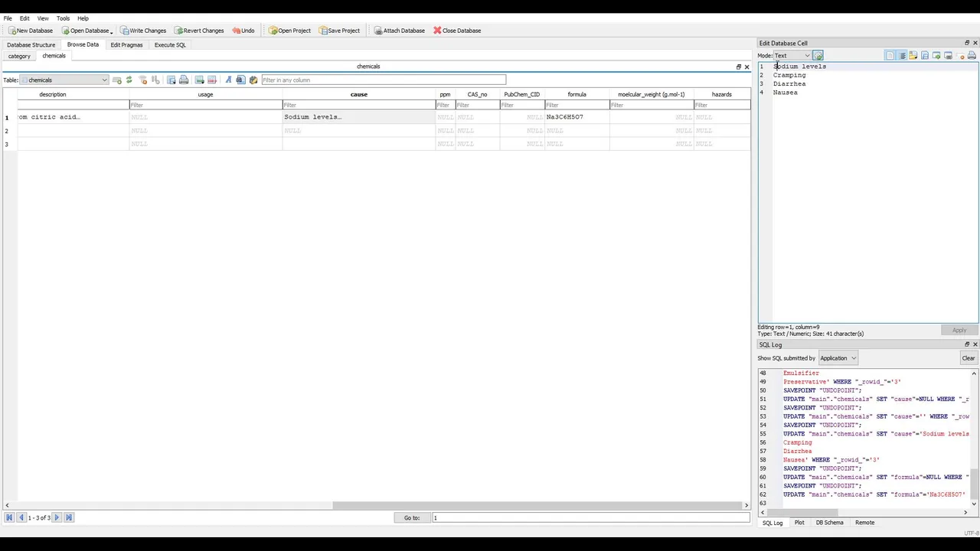Click Write Changes in the toolbar

(x=142, y=31)
